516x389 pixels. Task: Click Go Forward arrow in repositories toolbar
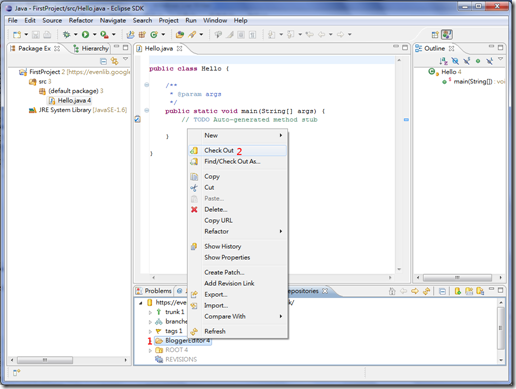point(415,291)
